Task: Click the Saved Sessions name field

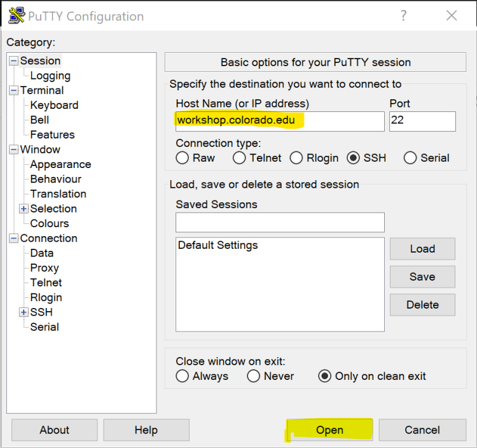Action: tap(280, 222)
